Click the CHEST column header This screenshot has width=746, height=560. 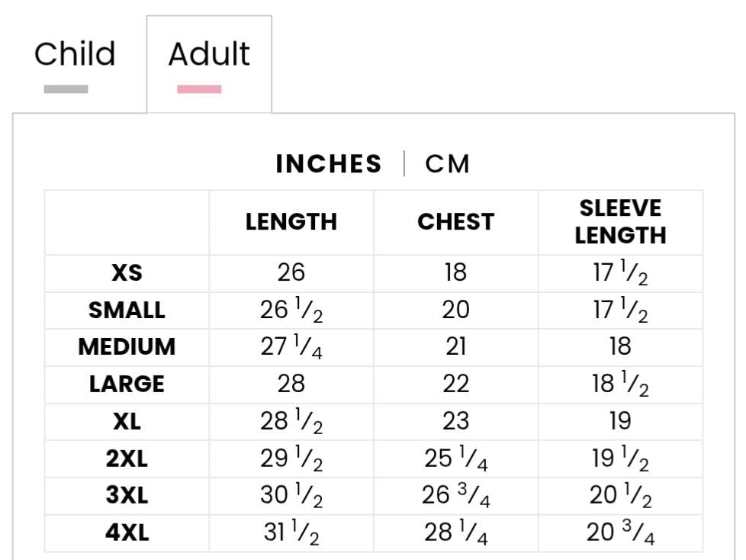(x=456, y=222)
